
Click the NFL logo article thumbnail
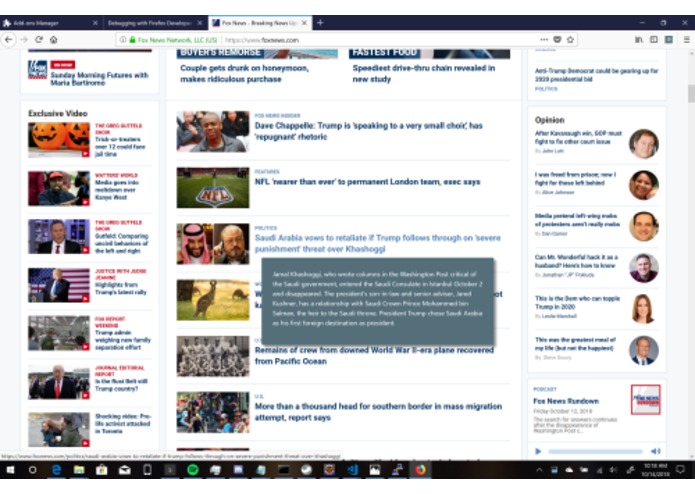(213, 187)
